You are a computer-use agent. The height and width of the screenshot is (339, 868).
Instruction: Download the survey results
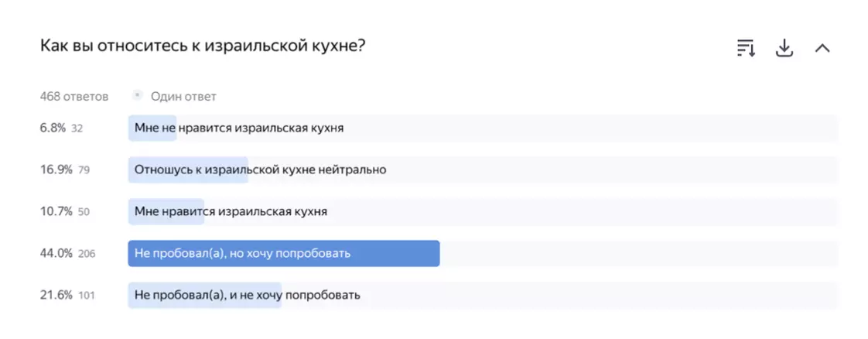(784, 48)
